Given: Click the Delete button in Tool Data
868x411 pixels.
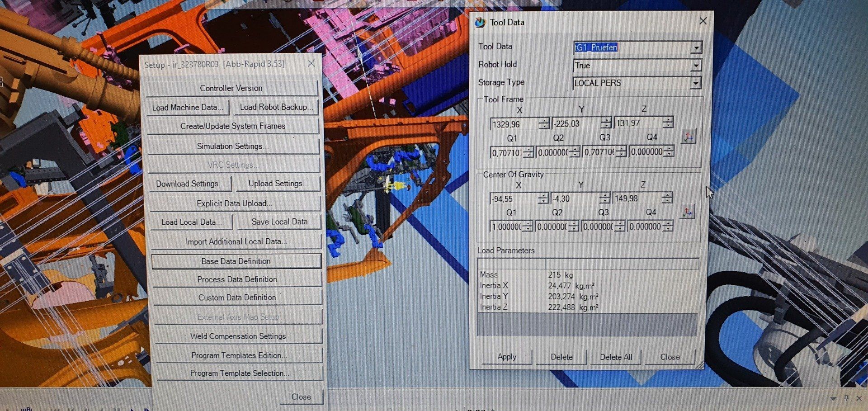Looking at the screenshot, I should coord(561,357).
